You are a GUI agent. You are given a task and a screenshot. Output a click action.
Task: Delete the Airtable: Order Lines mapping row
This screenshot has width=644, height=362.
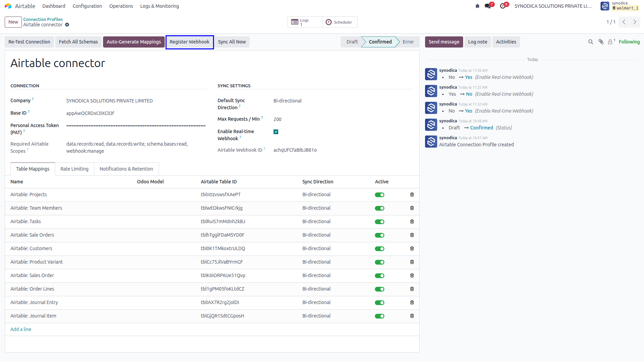[x=412, y=289]
